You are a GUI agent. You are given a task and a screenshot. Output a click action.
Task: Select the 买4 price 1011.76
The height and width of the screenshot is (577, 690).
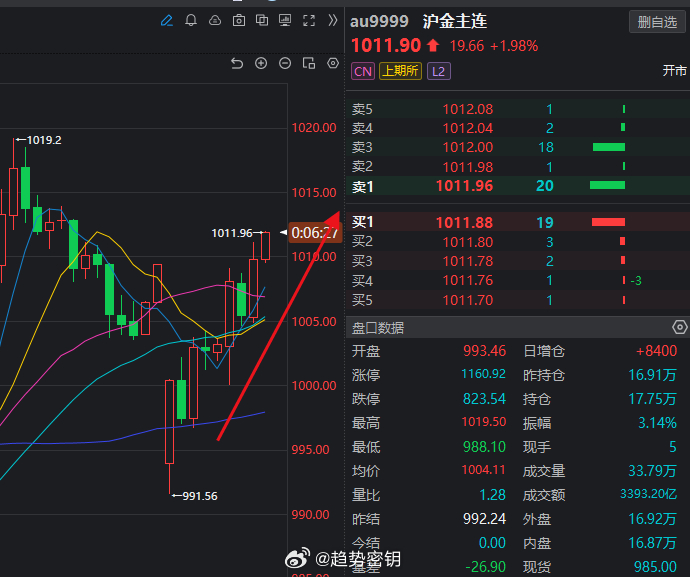point(467,280)
